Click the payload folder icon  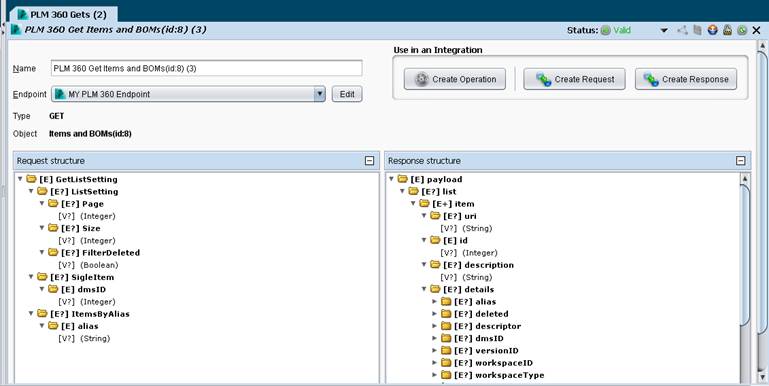click(x=403, y=179)
